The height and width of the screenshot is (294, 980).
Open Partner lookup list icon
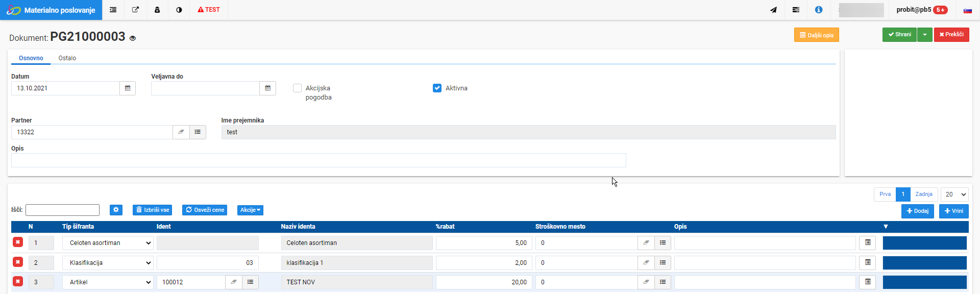pos(198,132)
